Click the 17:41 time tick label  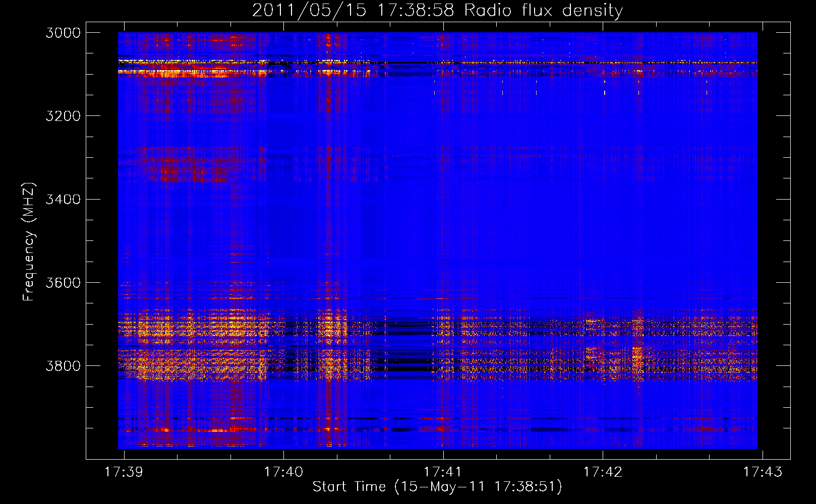(x=443, y=472)
